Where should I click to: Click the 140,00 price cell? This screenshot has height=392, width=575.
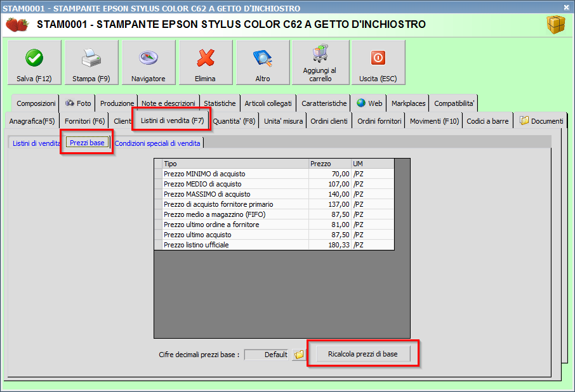330,194
